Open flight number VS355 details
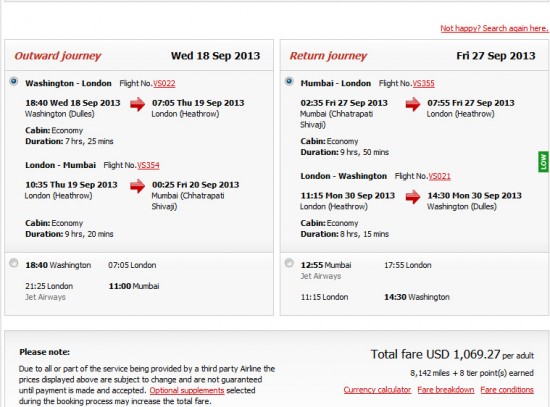The image size is (550, 407). tap(423, 84)
